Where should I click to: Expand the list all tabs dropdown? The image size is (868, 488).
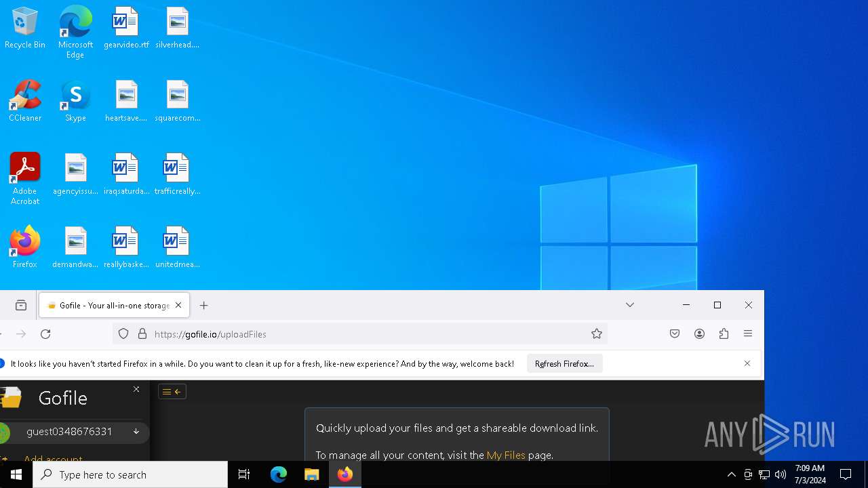pos(630,305)
